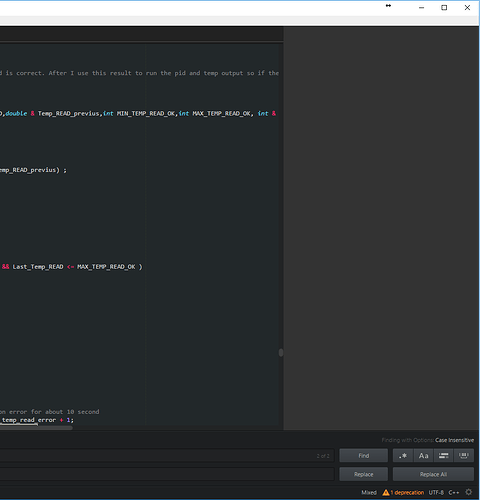Click the editor vertical scrollbar thumb

pos(281,353)
